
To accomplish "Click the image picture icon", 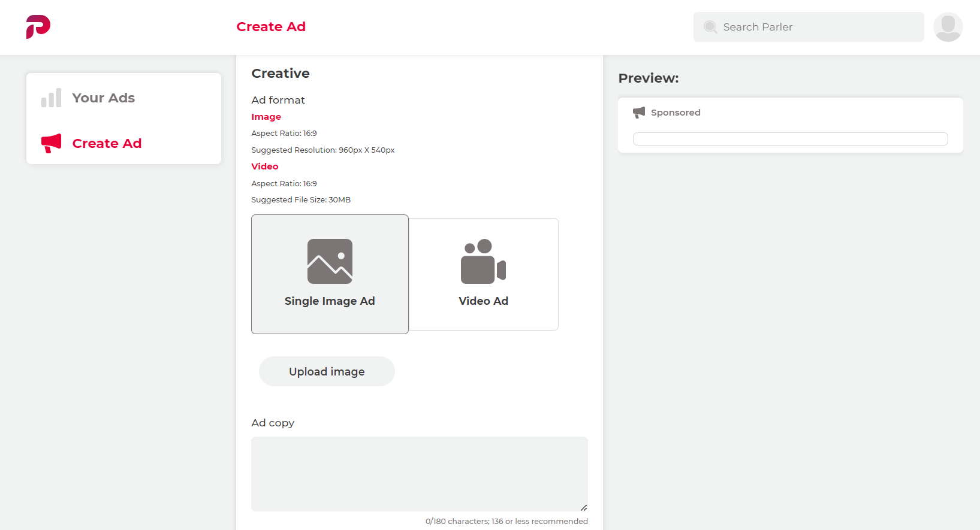I will pos(330,261).
